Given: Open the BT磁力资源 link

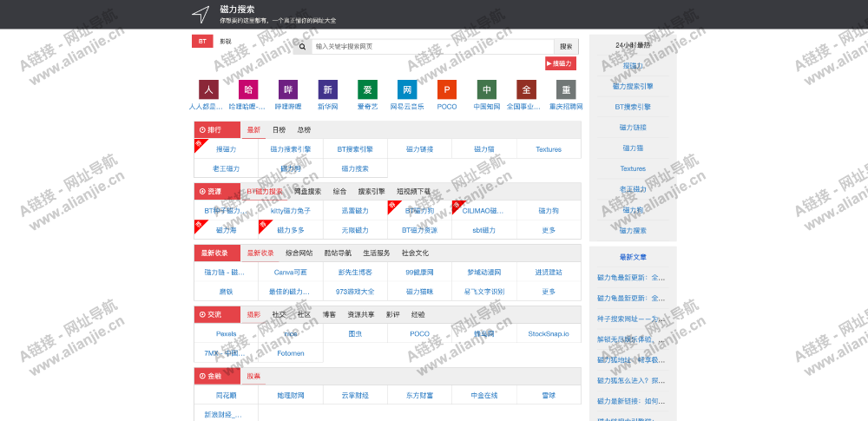Looking at the screenshot, I should [x=419, y=230].
